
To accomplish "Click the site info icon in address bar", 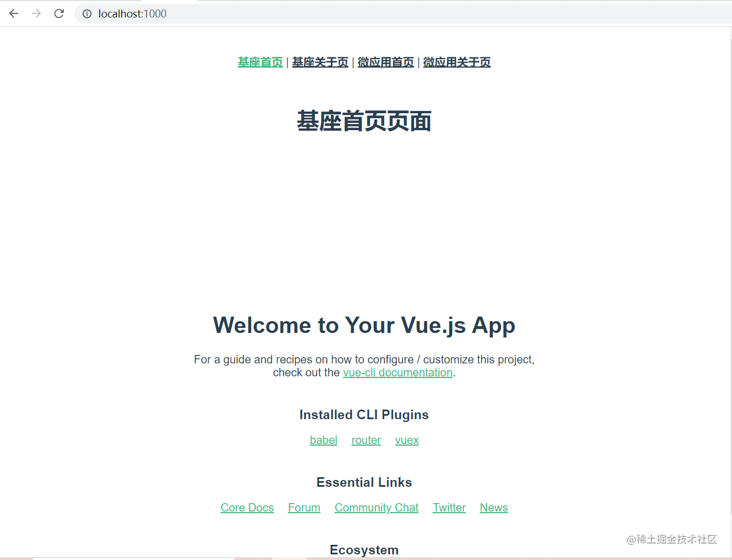I will [87, 14].
